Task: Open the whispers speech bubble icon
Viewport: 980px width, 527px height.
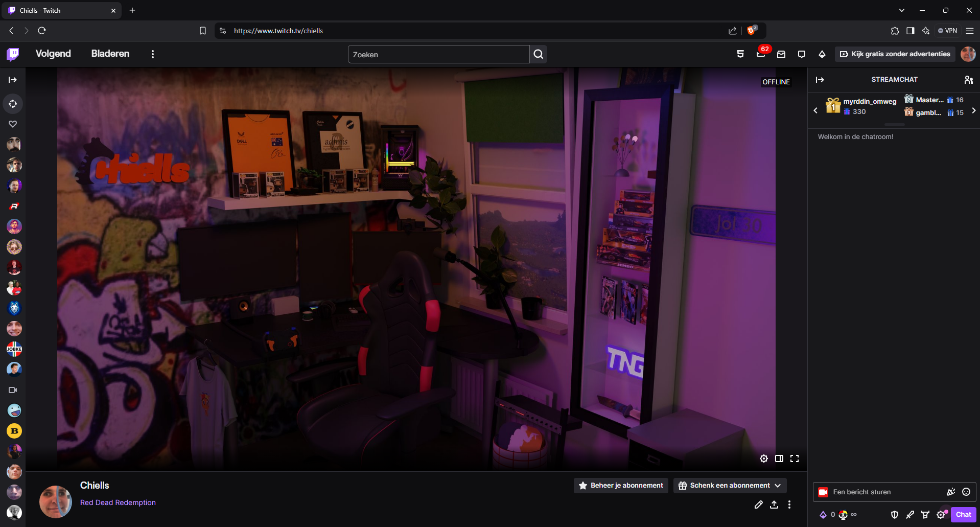Action: 801,54
